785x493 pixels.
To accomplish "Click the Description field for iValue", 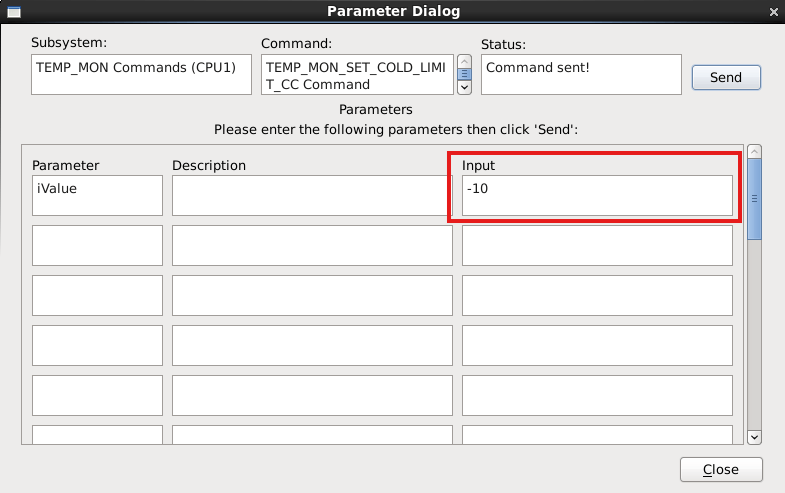I will 312,195.
